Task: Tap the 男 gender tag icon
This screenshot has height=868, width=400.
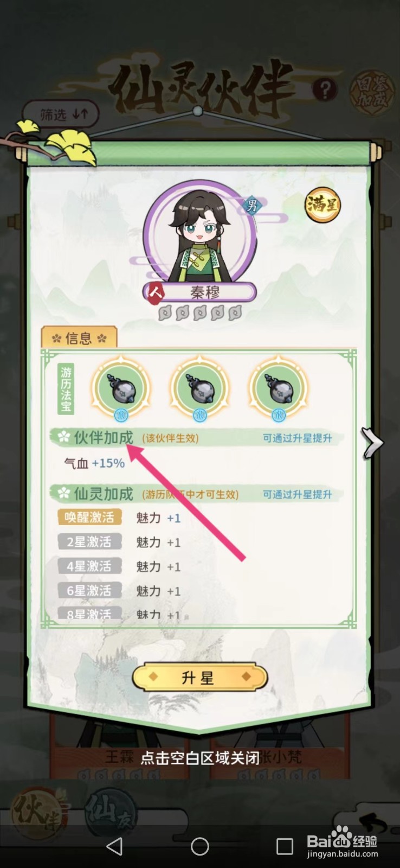Action: click(x=252, y=206)
